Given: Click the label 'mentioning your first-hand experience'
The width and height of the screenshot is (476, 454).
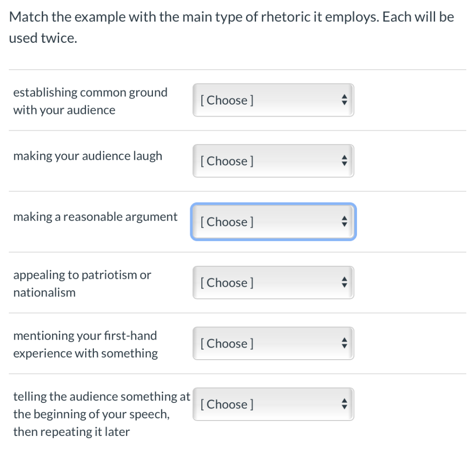Looking at the screenshot, I should [x=85, y=344].
